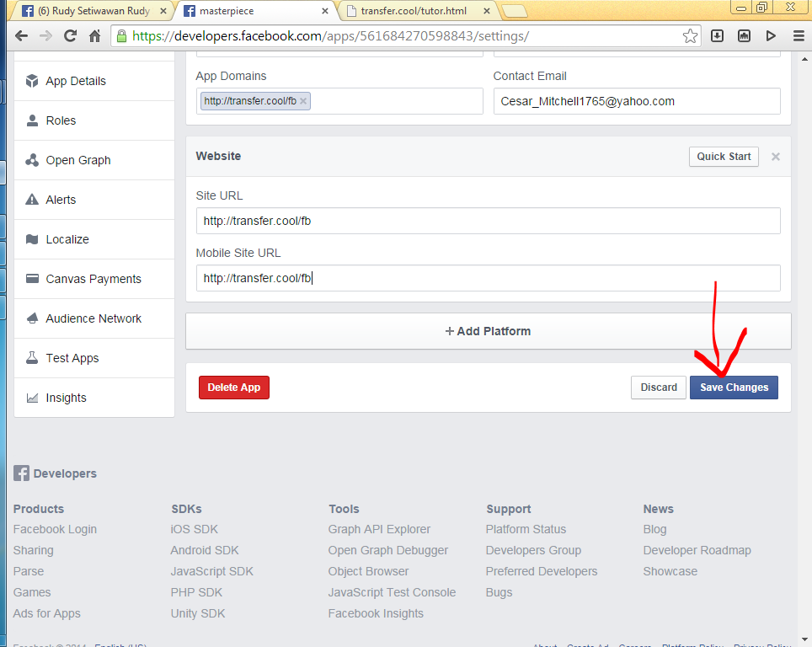Screen dimensions: 812x647
Task: Click the Open Graph nodes icon
Action: coord(32,160)
